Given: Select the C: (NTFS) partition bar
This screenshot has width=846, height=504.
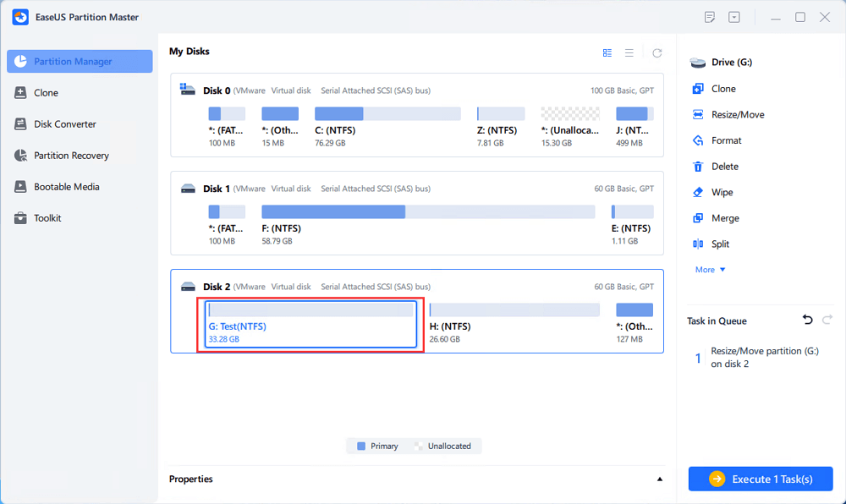Looking at the screenshot, I should pyautogui.click(x=387, y=114).
